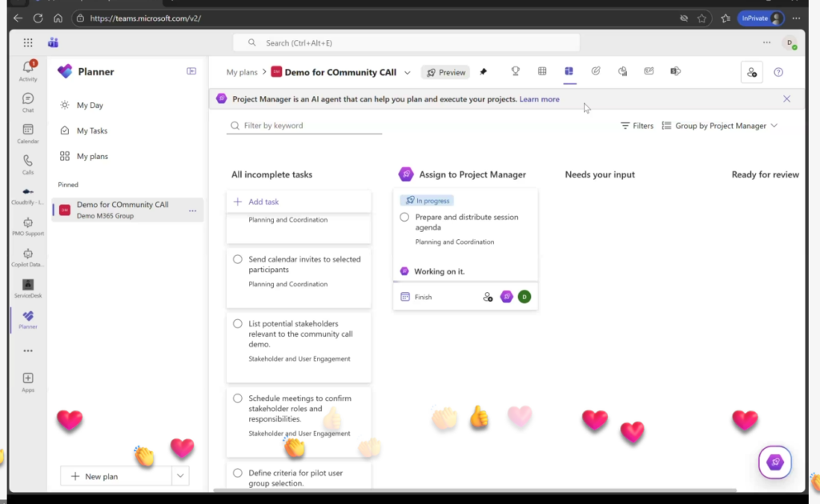Image resolution: width=820 pixels, height=504 pixels.
Task: Mark Schedule meetings task complete
Action: coord(237,398)
